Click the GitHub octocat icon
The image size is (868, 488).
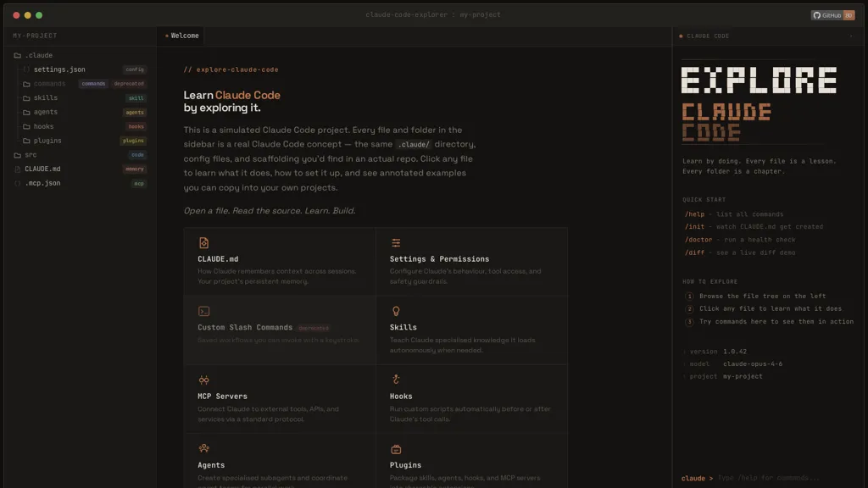tap(816, 15)
